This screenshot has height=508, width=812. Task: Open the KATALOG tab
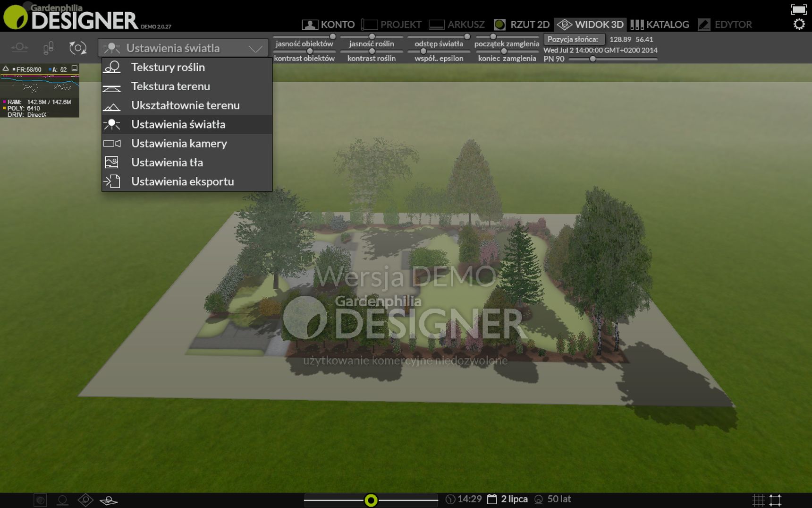(660, 25)
